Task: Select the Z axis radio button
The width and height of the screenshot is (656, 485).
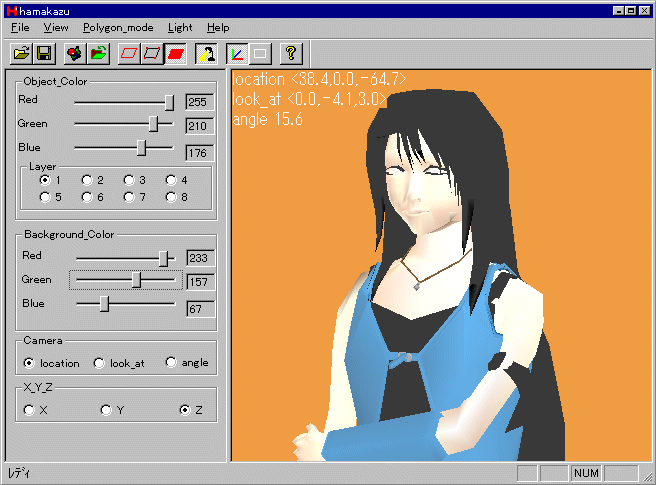Action: click(185, 410)
